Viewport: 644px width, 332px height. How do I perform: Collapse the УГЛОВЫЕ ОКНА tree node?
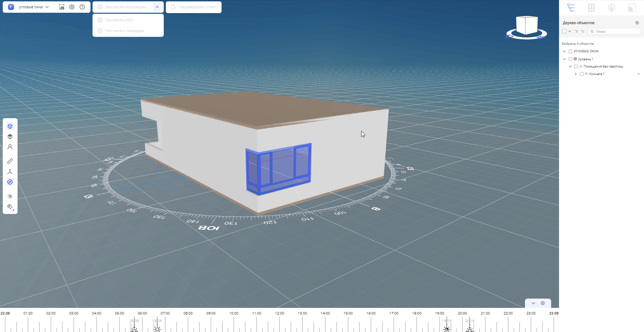[x=565, y=51]
